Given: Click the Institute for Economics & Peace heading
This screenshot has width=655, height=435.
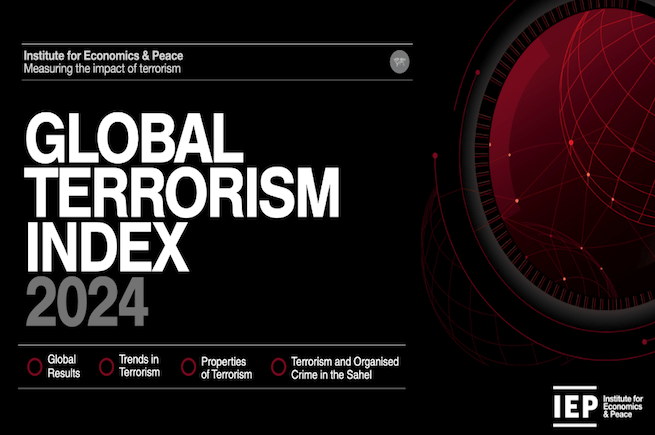Looking at the screenshot, I should [103, 56].
